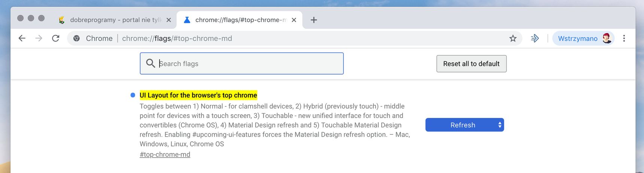Close the chrome://flags tab
Screen dimensions: 644x173
(294, 20)
